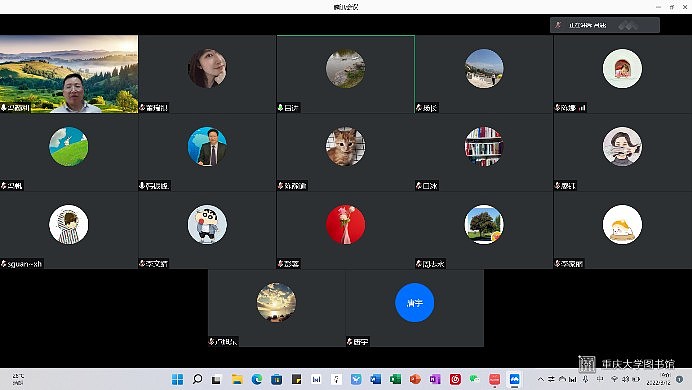The width and height of the screenshot is (692, 390).
Task: Launch File Explorer from the taskbar
Action: point(237,379)
